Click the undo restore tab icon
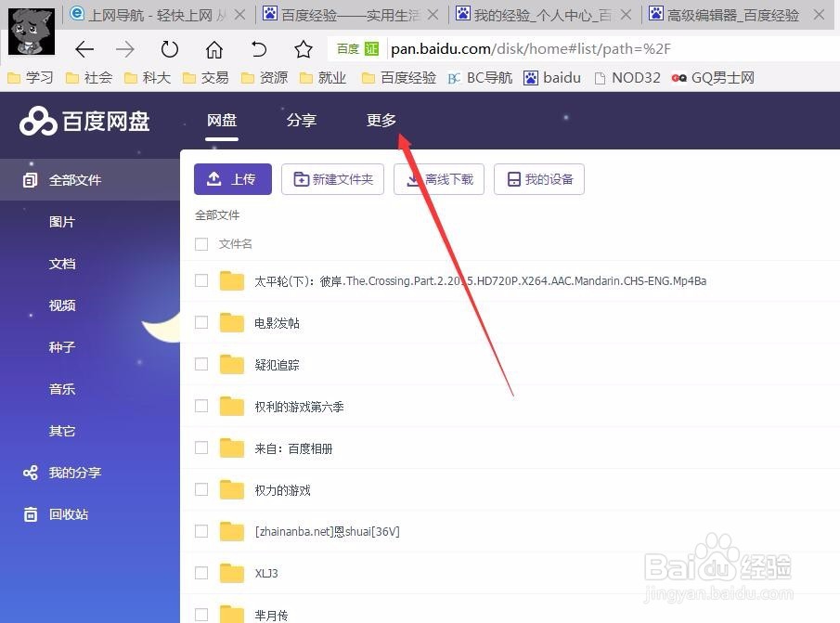The height and width of the screenshot is (623, 840). pos(259,49)
